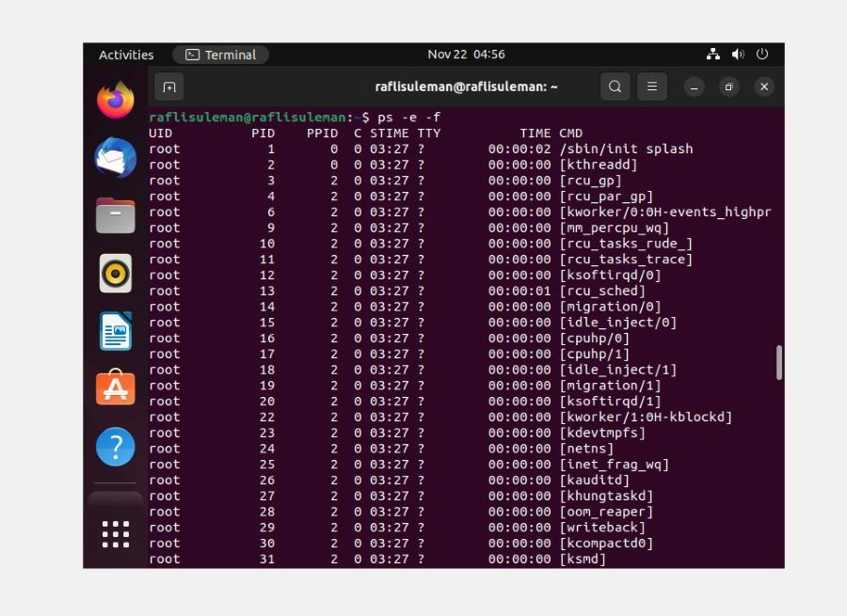
Task: Select the '[rcu_tasks_trace]' process entry
Action: pos(626,260)
